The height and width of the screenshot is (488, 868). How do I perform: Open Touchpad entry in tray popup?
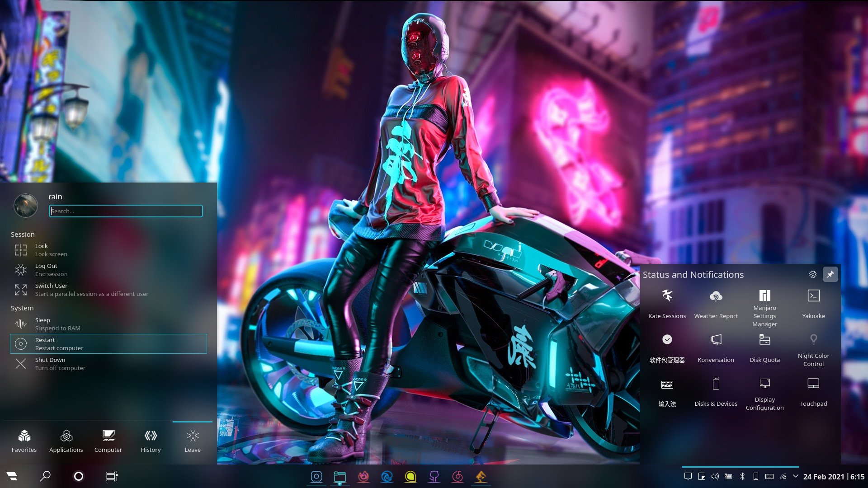click(x=814, y=392)
